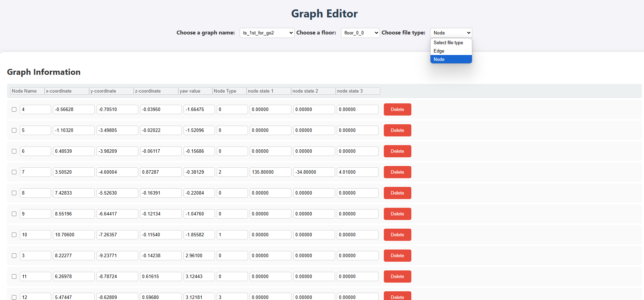This screenshot has height=300, width=644.
Task: Click Delete in node 3 row
Action: 397,255
